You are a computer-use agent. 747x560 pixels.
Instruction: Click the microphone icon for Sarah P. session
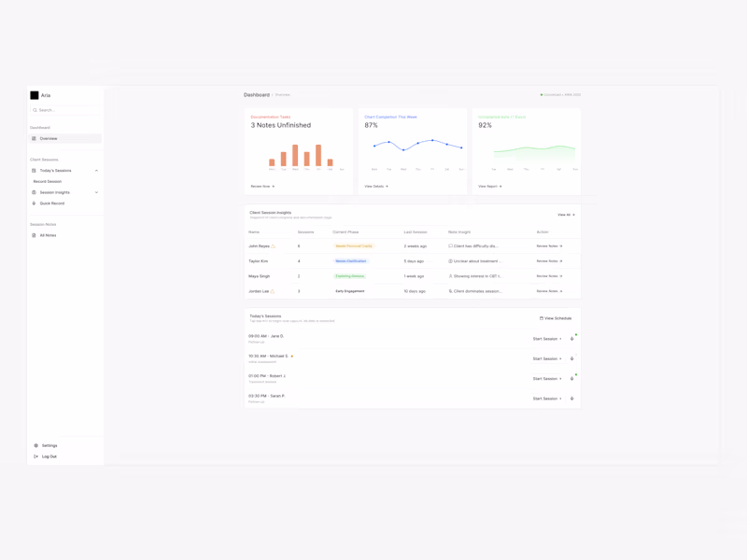571,399
